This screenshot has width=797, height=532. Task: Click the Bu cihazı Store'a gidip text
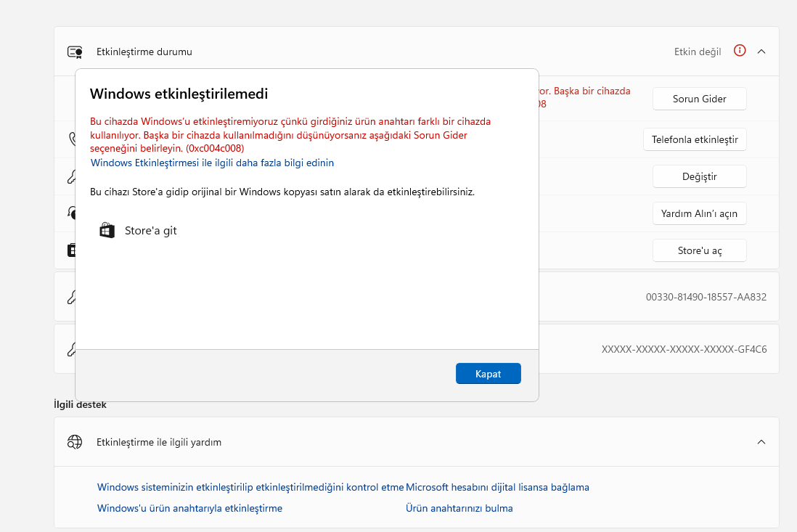click(x=282, y=192)
